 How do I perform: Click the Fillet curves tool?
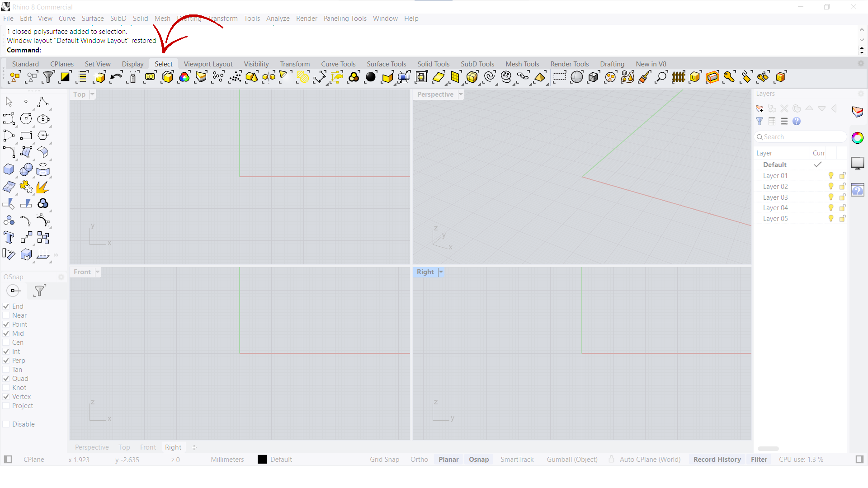[9, 152]
